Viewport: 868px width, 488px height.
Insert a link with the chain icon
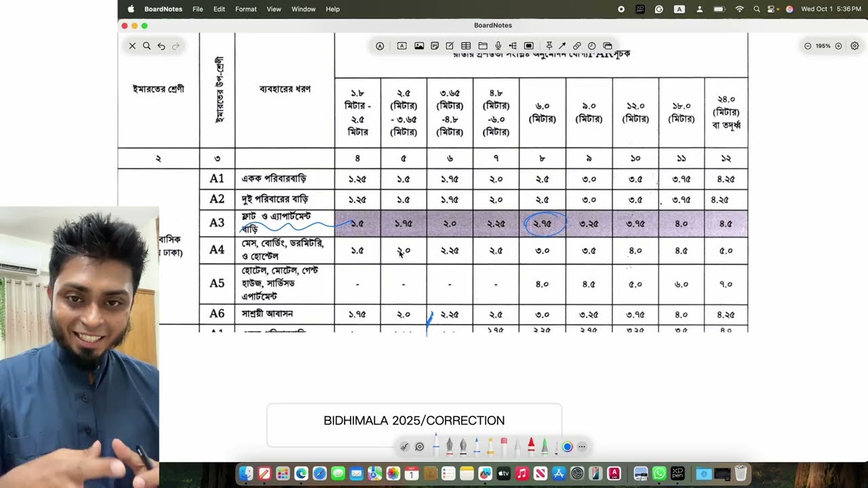[576, 46]
